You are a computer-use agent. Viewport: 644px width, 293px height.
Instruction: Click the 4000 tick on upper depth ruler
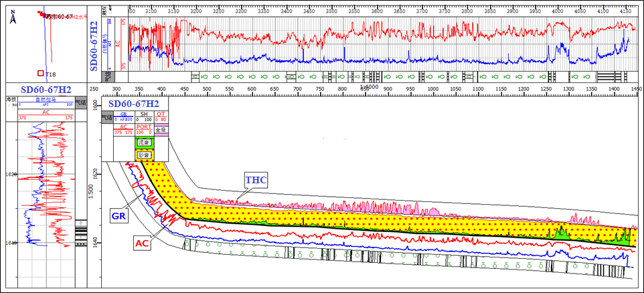[x=558, y=13]
